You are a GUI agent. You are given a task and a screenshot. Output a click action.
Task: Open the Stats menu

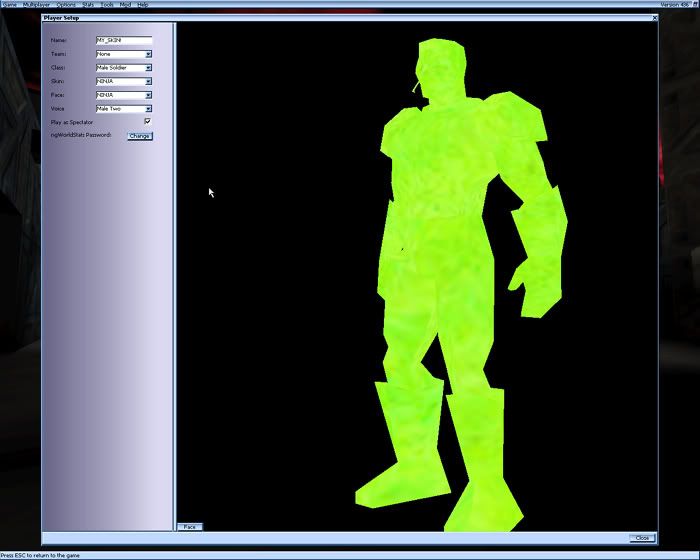88,5
